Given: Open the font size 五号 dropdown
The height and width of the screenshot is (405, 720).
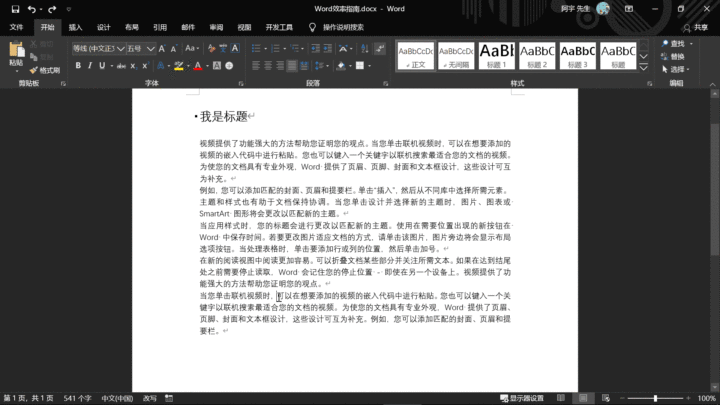Looking at the screenshot, I should (151, 49).
